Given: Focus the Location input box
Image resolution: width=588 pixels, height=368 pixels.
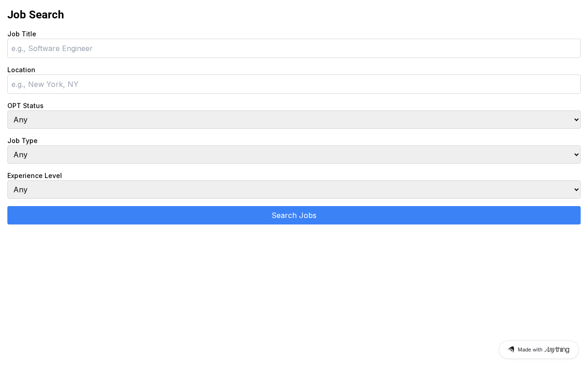Looking at the screenshot, I should (294, 84).
